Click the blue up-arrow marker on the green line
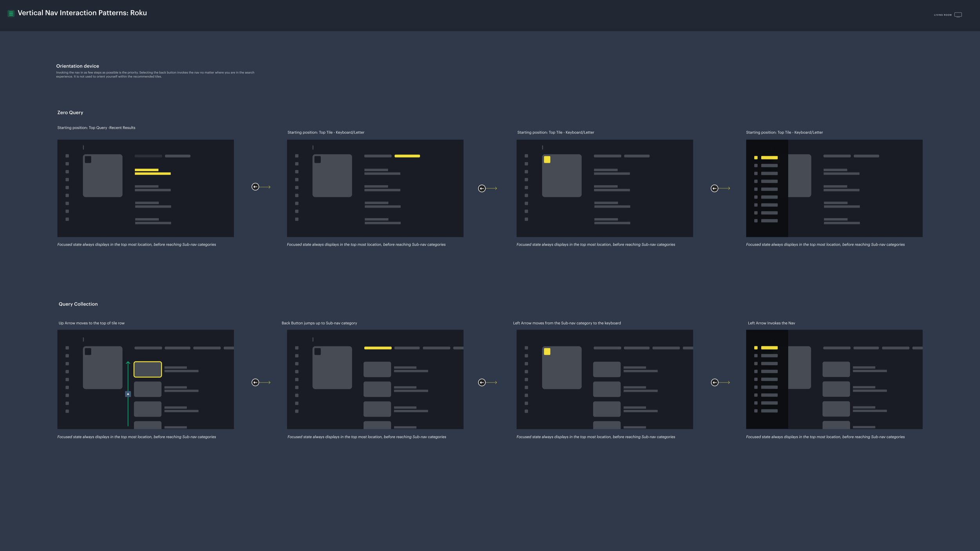Viewport: 980px width, 551px height. [128, 394]
